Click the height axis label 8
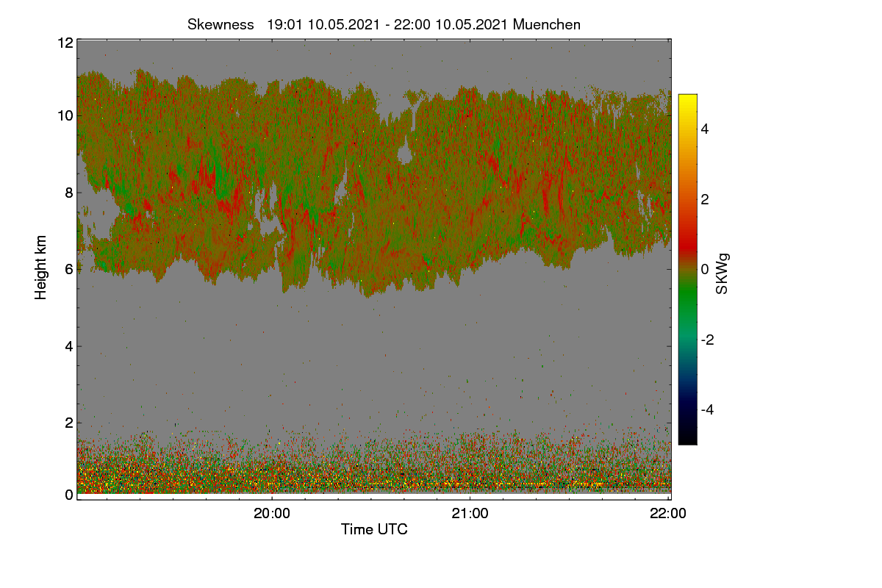The height and width of the screenshot is (588, 882). 69,193
